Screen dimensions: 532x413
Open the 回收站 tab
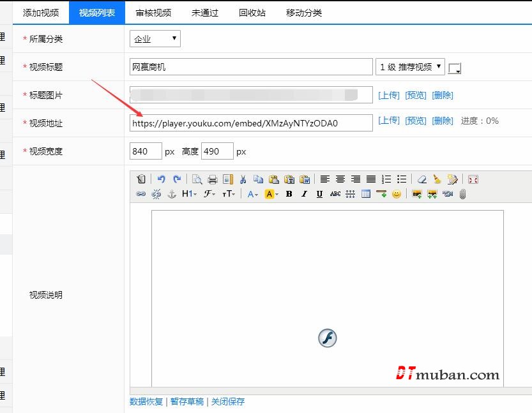coord(252,13)
